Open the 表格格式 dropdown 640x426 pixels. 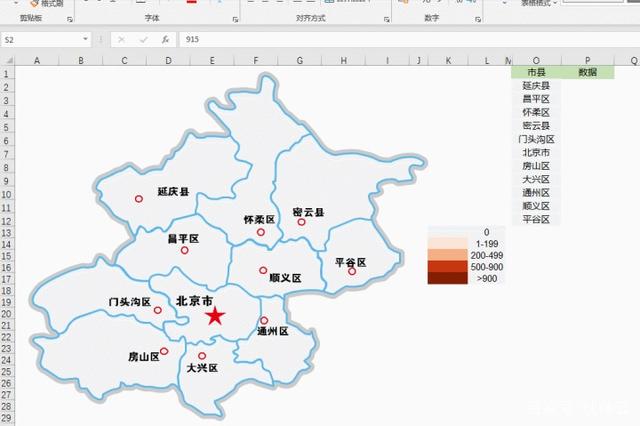click(539, 3)
